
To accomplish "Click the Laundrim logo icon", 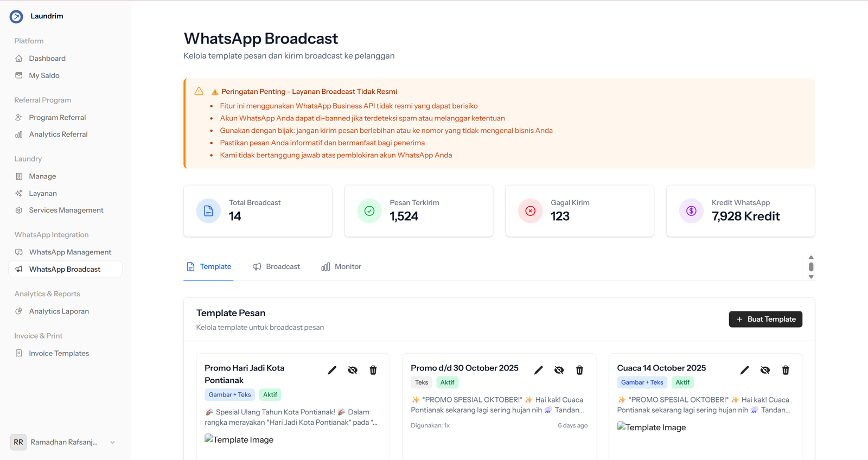I will (x=16, y=16).
